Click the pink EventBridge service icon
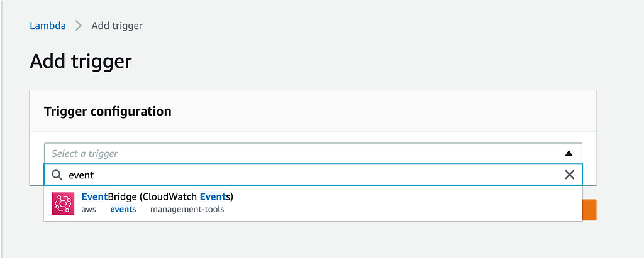644x258 pixels. (x=63, y=203)
